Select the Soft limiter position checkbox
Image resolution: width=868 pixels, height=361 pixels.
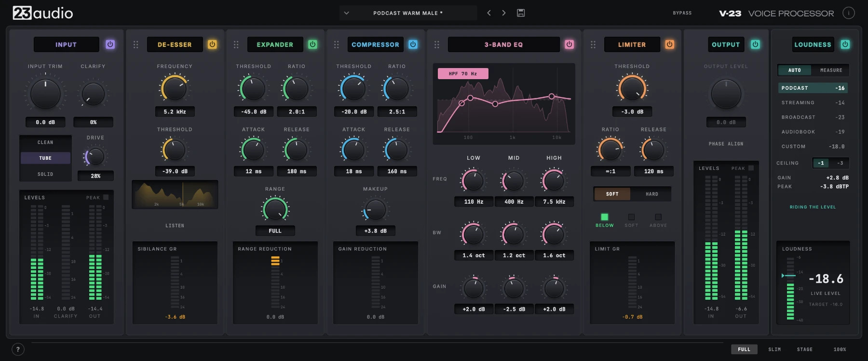(x=631, y=217)
